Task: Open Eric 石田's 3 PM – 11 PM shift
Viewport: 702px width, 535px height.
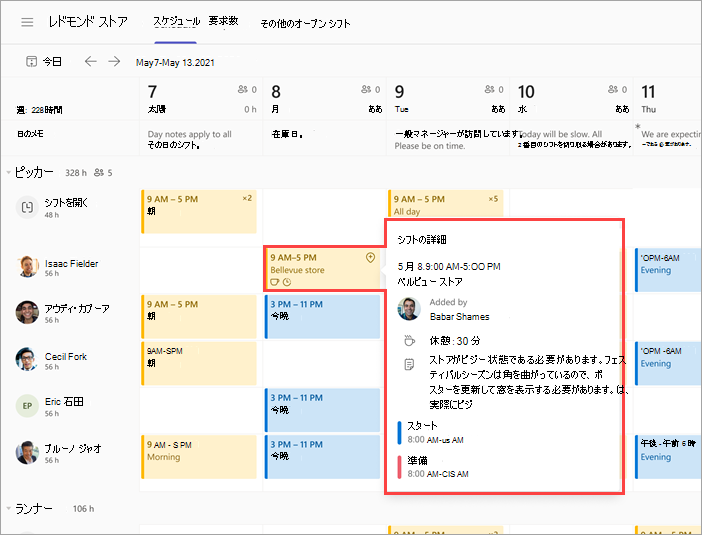Action: (323, 410)
